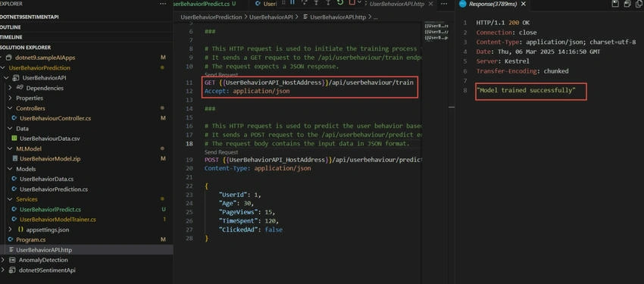Screen dimensions: 644x284
Task: Click the braces icon of appsettings.json
Action: pyautogui.click(x=20, y=229)
